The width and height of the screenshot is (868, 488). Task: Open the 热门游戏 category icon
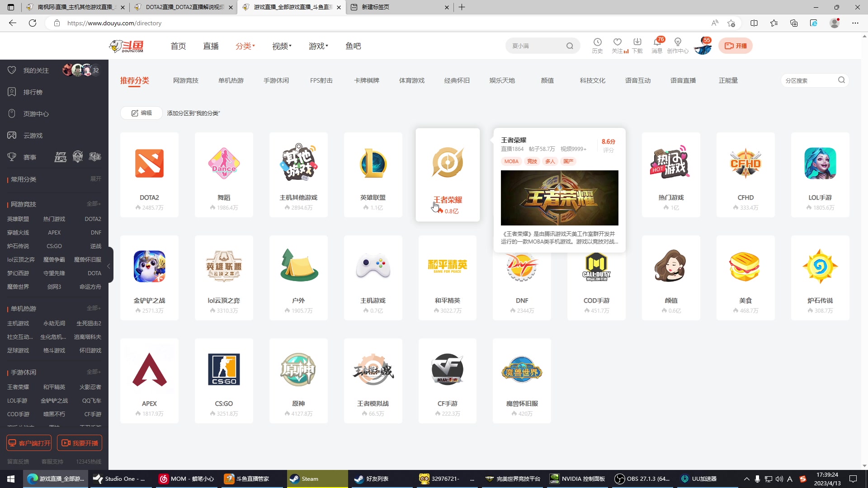671,162
